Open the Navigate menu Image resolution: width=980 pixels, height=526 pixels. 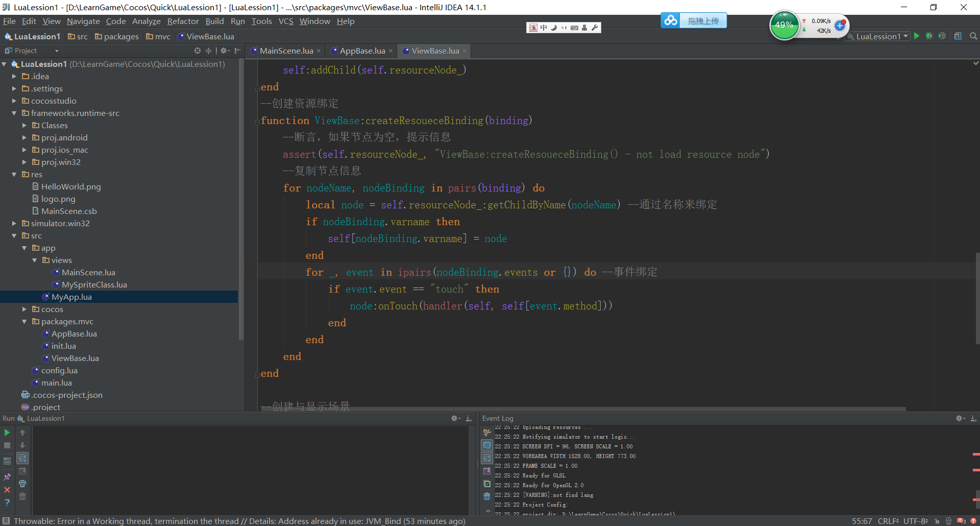tap(83, 21)
